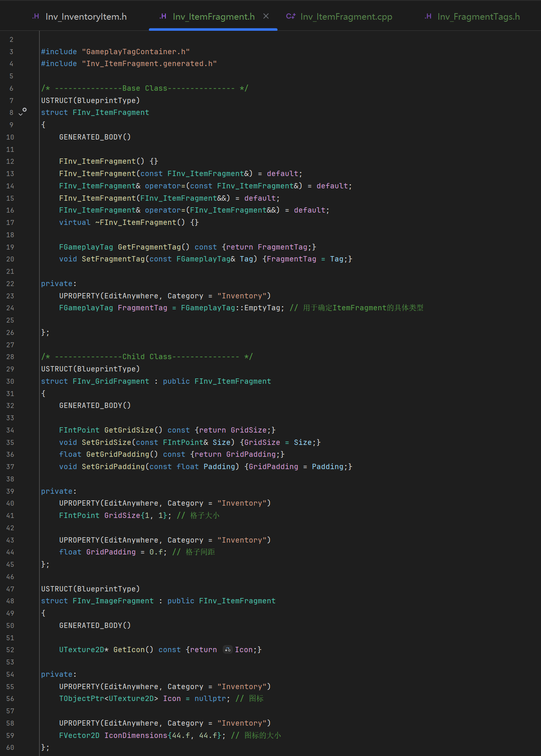Click the GetGridSize function name
This screenshot has height=756, width=541.
click(x=129, y=430)
